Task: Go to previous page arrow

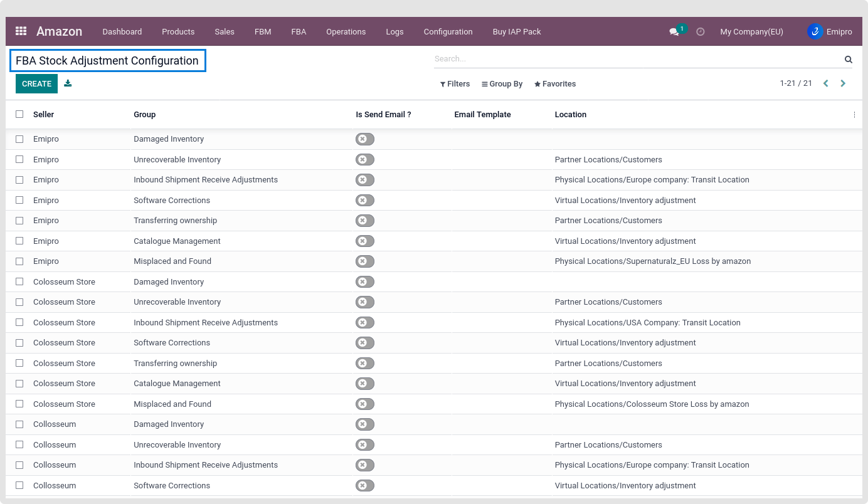Action: 826,83
